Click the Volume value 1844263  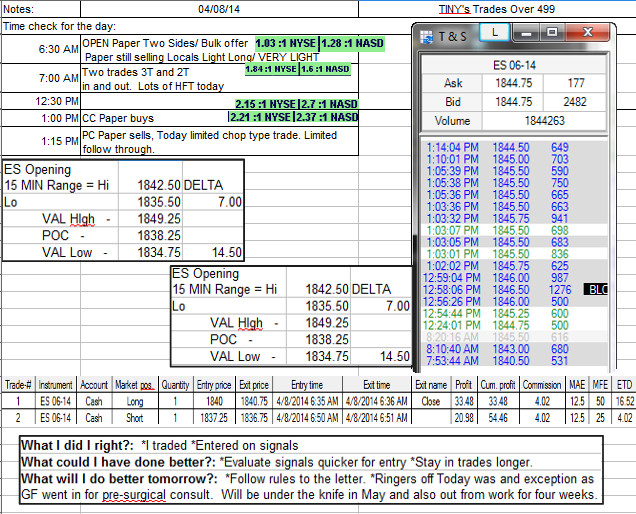click(x=544, y=121)
